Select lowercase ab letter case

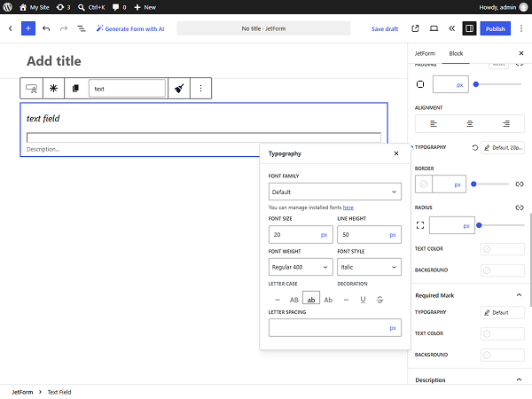pyautogui.click(x=311, y=300)
